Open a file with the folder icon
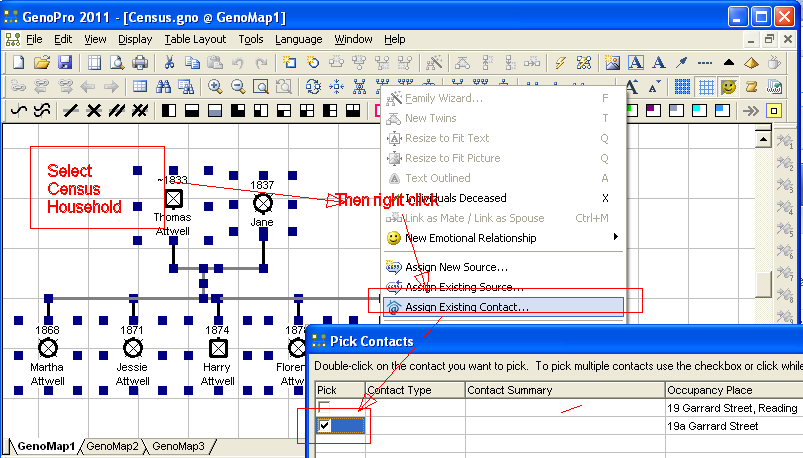The image size is (803, 458). (41, 63)
